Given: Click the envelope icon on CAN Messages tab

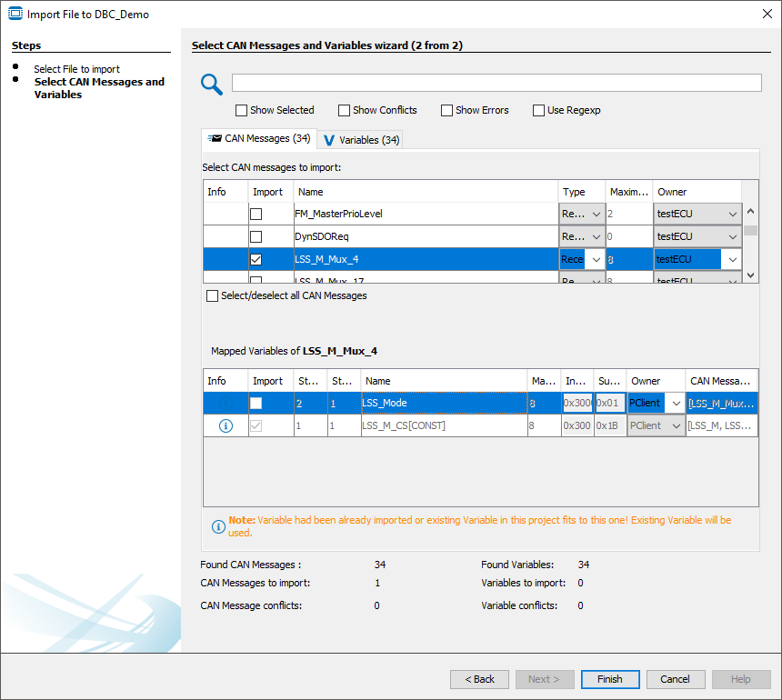Looking at the screenshot, I should coord(216,139).
